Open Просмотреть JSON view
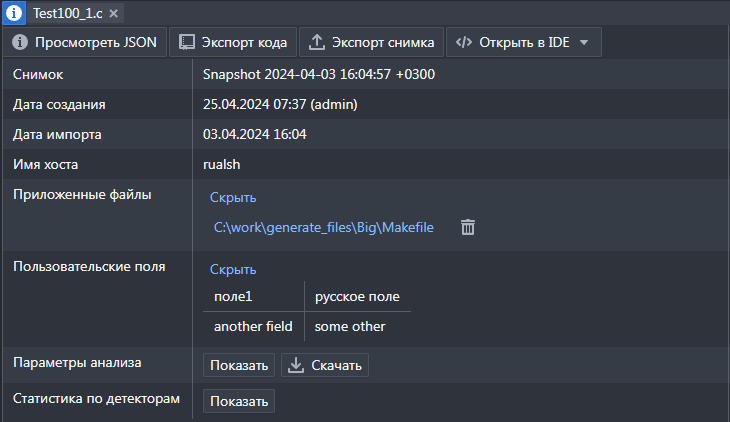 point(85,42)
